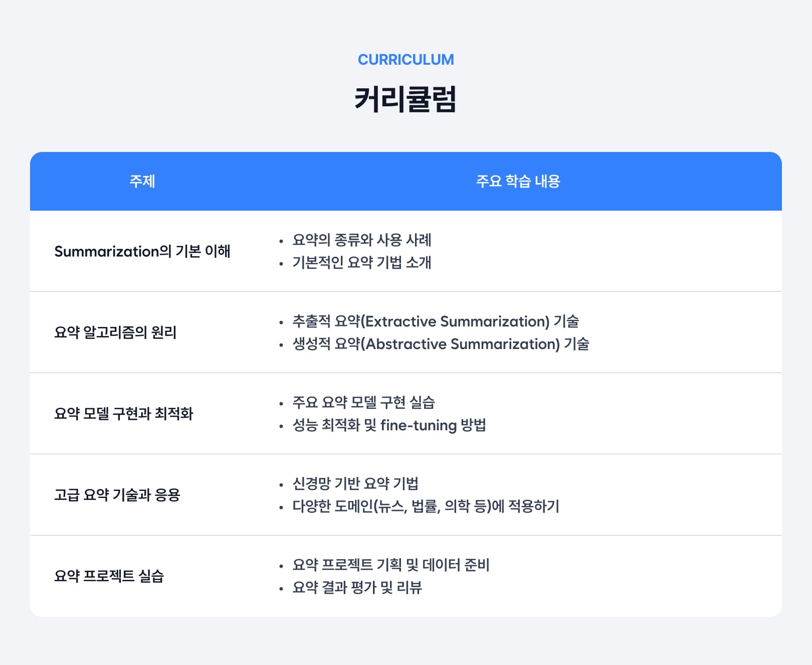Click the 커리큘럼 main title

tap(405, 99)
